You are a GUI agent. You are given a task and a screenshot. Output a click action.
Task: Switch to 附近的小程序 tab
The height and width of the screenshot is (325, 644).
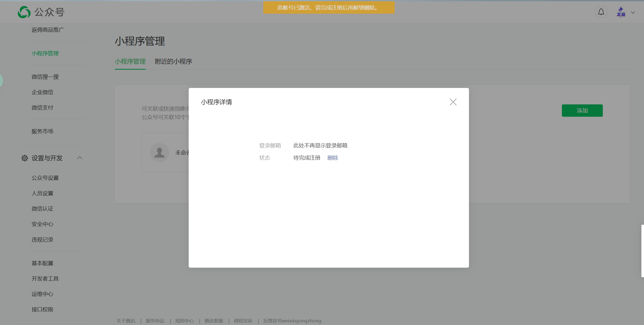coord(173,61)
